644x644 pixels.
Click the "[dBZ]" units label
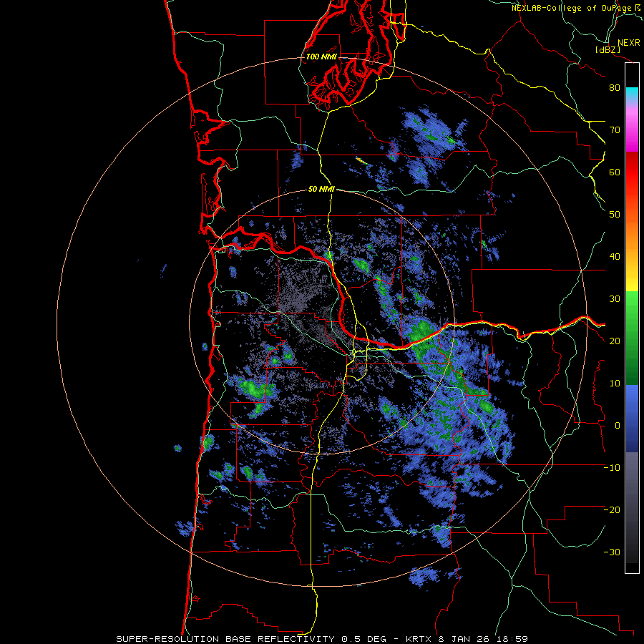pos(608,50)
